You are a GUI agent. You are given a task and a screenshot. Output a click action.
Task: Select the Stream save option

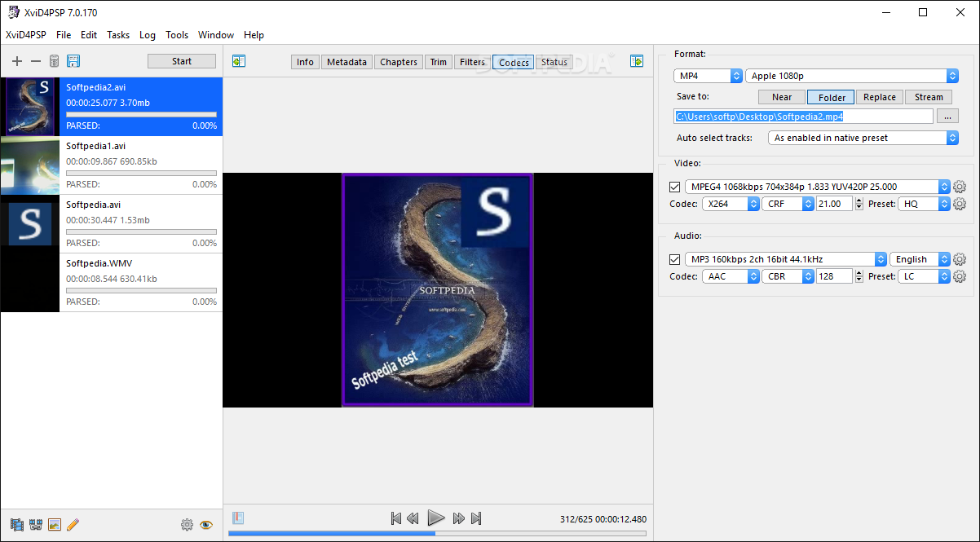coord(929,97)
